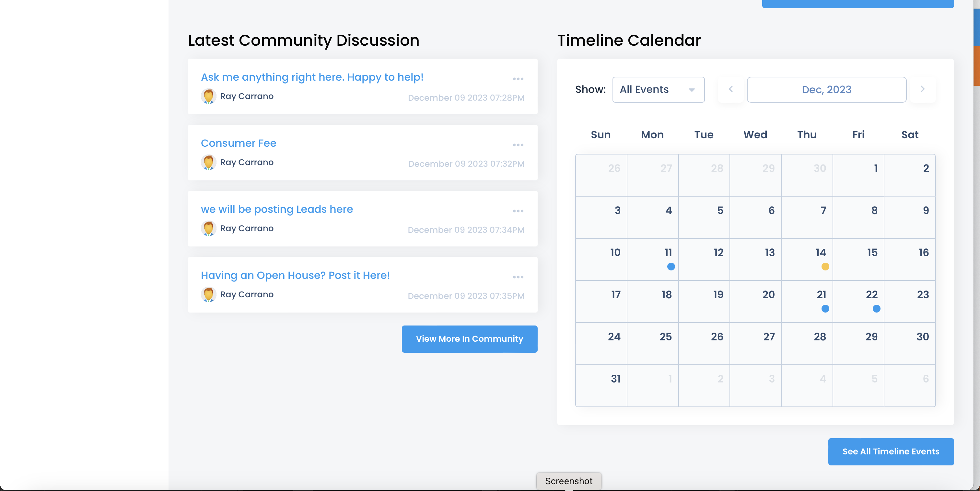This screenshot has height=491, width=980.
Task: Click the Sun column header
Action: [x=601, y=135]
